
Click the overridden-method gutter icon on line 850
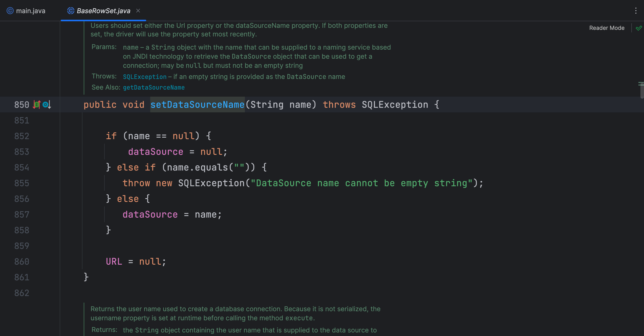pos(47,104)
